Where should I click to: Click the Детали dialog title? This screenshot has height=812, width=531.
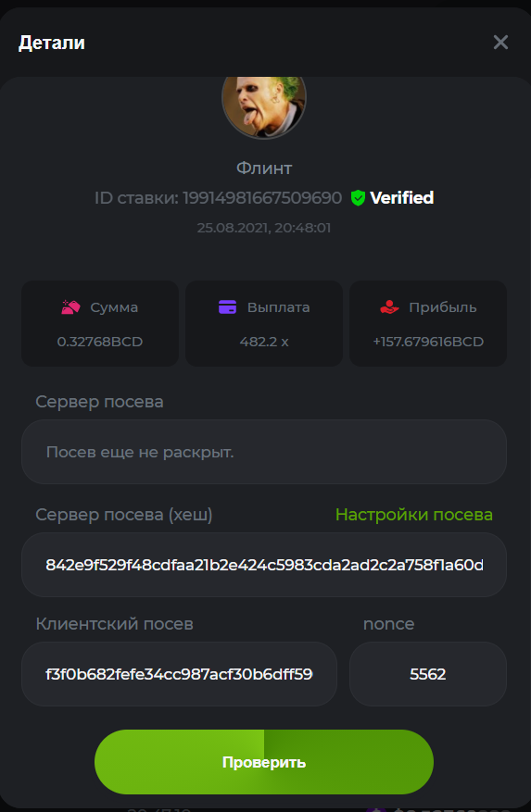pyautogui.click(x=52, y=43)
